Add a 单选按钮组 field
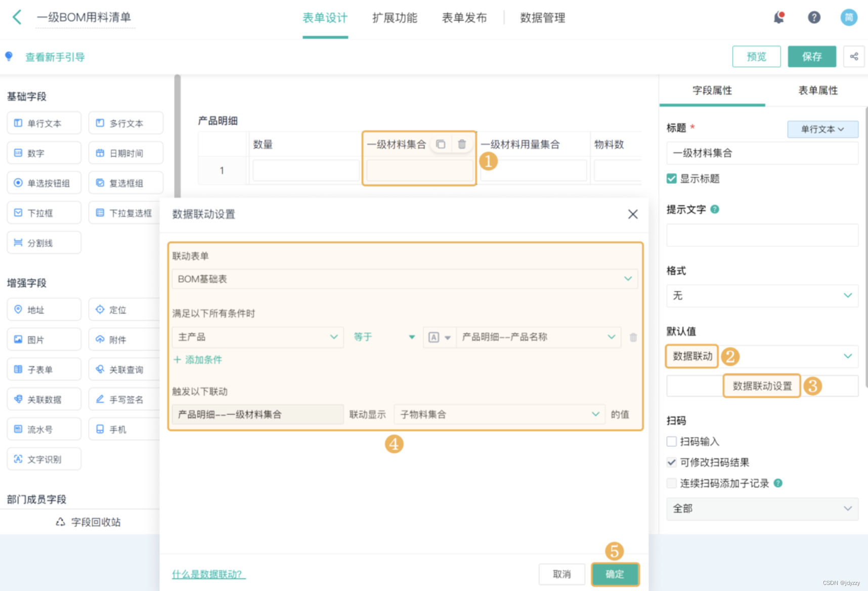The height and width of the screenshot is (591, 868). pyautogui.click(x=44, y=183)
